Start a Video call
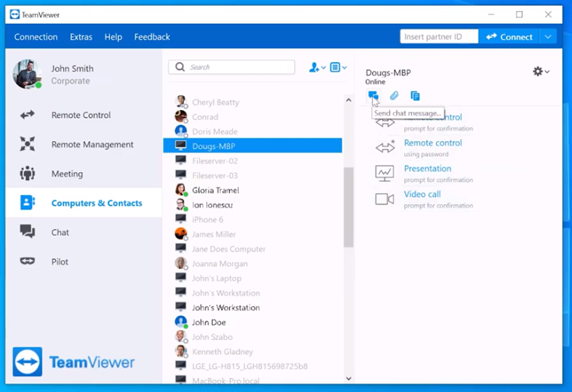The width and height of the screenshot is (572, 392). coord(422,194)
